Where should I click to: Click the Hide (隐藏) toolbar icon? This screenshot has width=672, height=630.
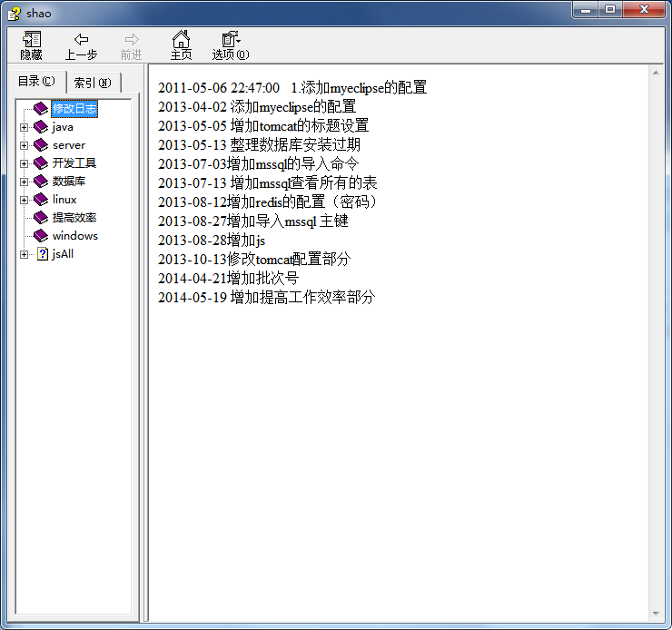[x=32, y=39]
